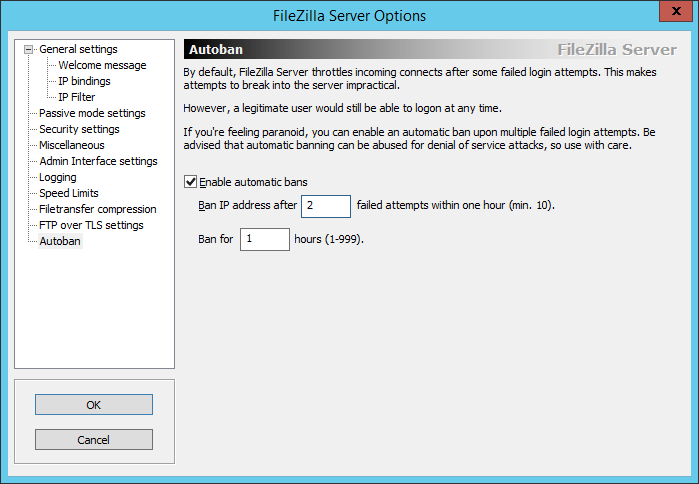The height and width of the screenshot is (484, 699).
Task: Confirm changes with the OK button
Action: coord(94,405)
